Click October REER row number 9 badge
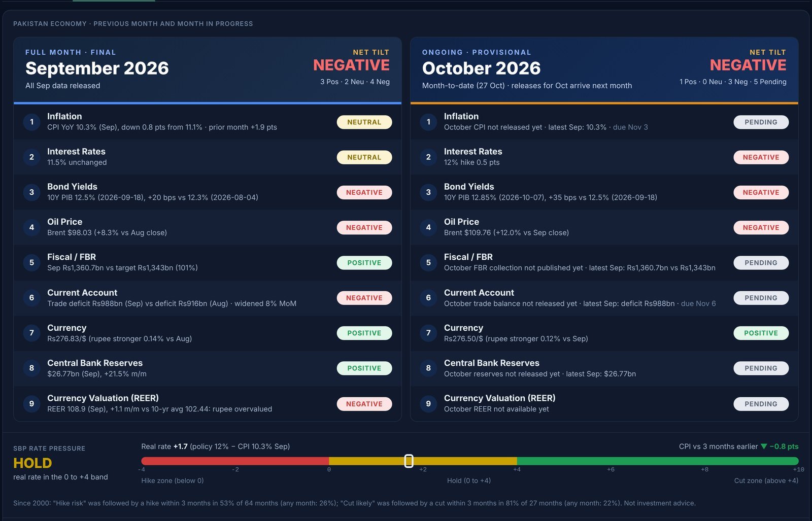 coord(428,404)
